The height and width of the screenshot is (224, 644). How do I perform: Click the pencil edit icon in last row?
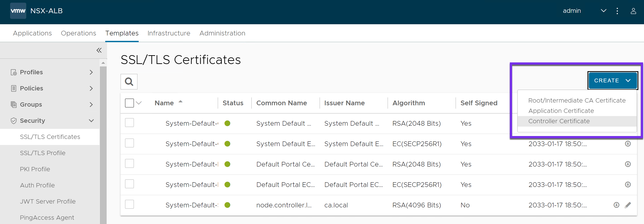(628, 205)
